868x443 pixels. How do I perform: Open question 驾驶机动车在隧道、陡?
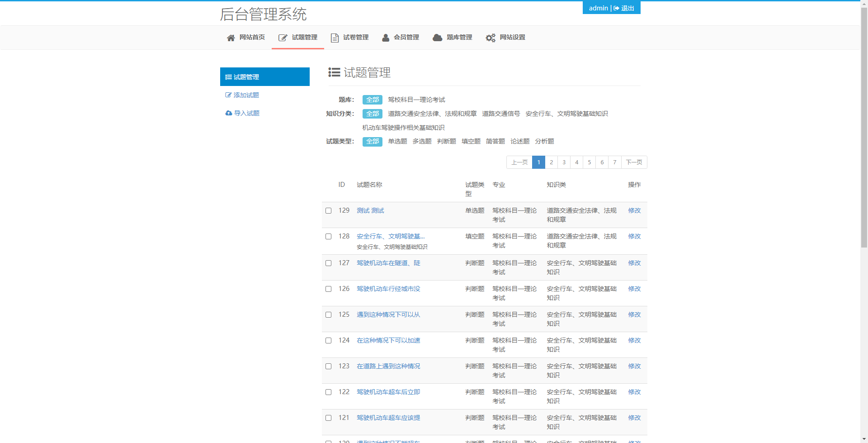coord(388,263)
